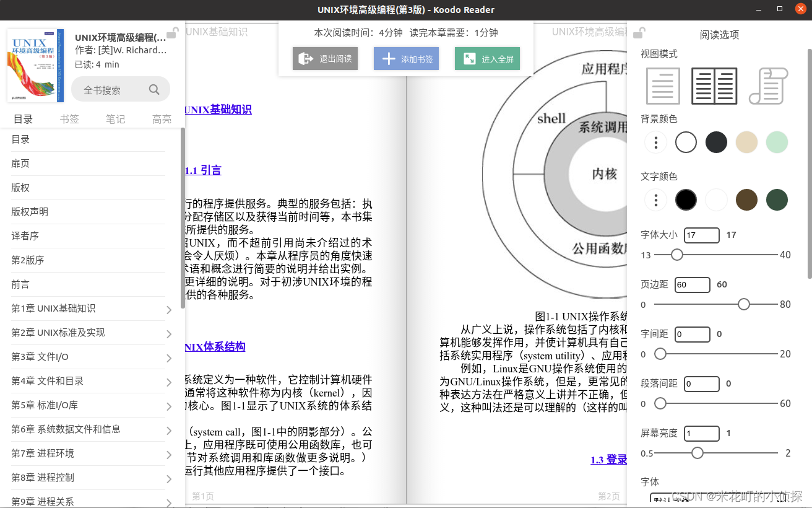Click the search magnifier icon

(154, 90)
